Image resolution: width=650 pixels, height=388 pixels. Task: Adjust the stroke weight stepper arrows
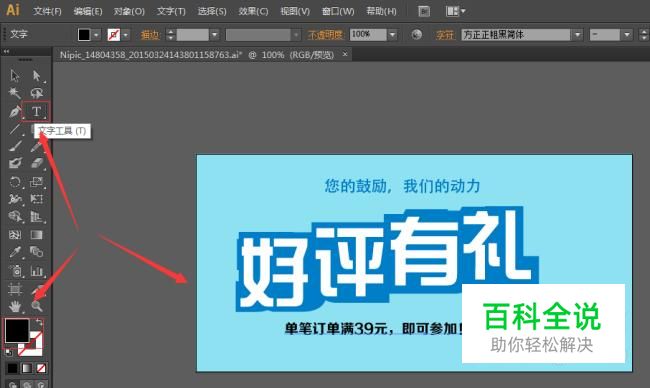[x=170, y=35]
